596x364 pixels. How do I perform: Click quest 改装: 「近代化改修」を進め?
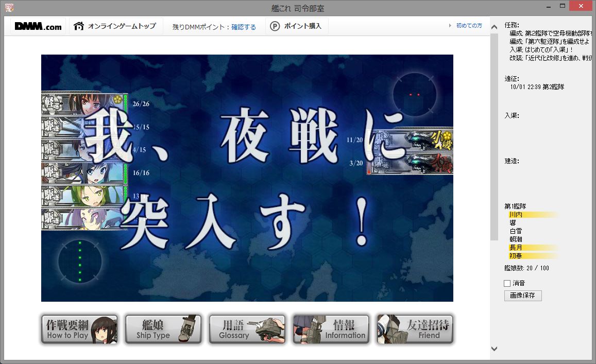(551, 58)
